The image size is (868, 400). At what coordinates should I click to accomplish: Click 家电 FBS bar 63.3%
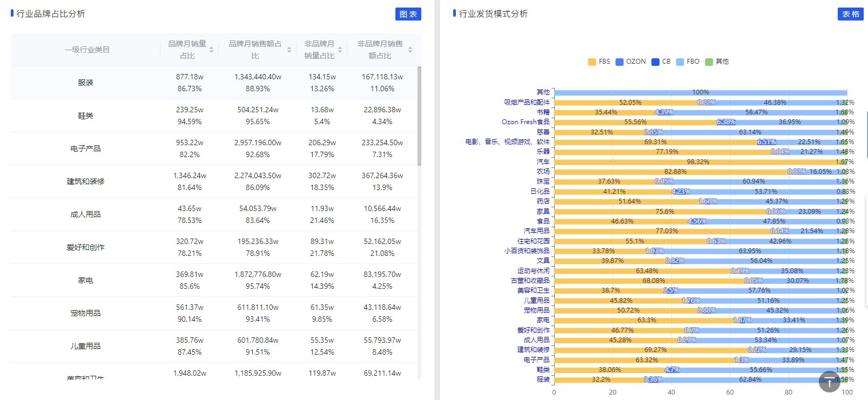tap(647, 320)
